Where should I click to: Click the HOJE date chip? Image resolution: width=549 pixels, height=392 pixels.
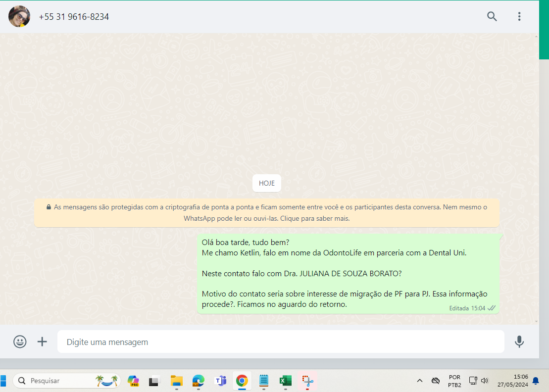point(267,183)
